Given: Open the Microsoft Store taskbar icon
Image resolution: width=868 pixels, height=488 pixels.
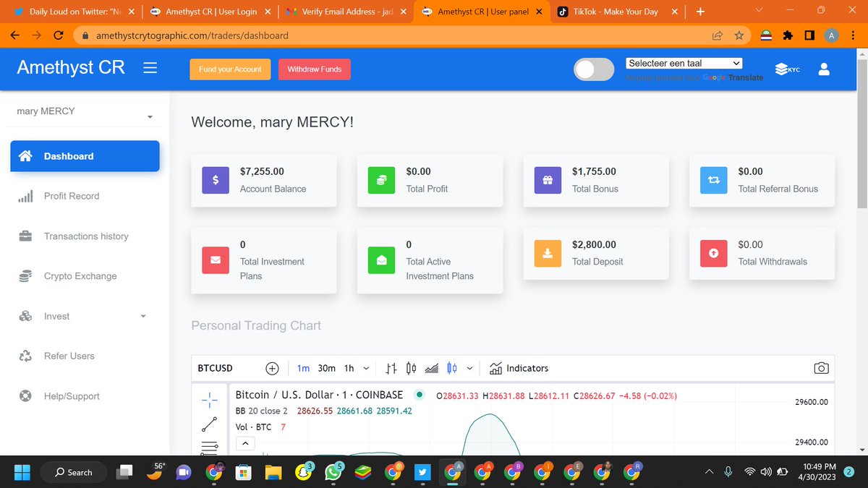Looking at the screenshot, I should [243, 472].
